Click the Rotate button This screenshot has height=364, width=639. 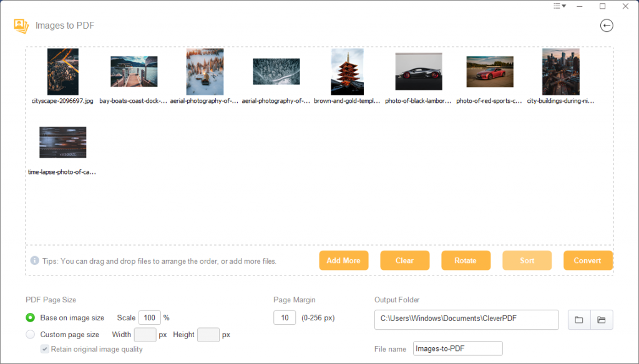pyautogui.click(x=466, y=261)
